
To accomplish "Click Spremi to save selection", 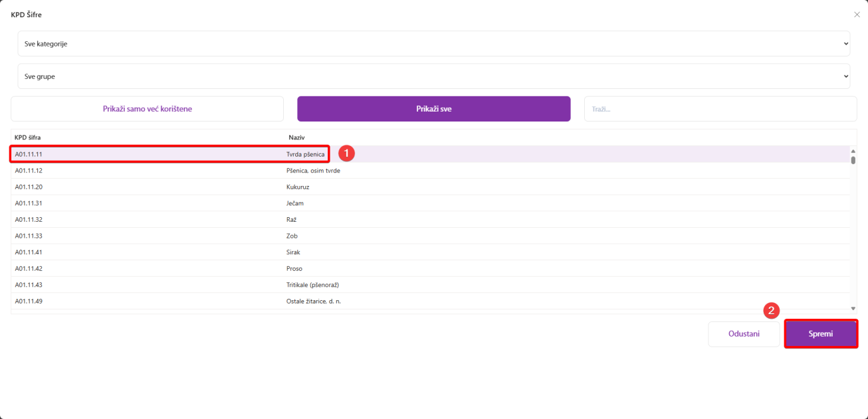I will [x=821, y=334].
